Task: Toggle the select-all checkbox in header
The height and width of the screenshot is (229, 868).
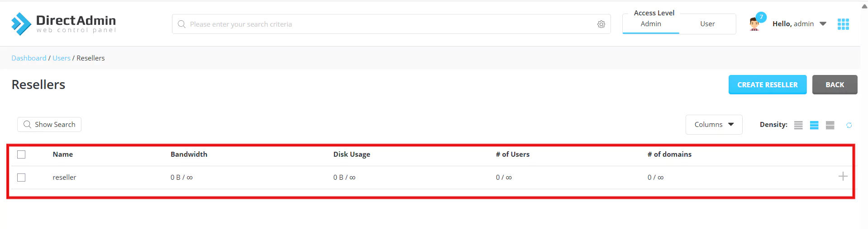Action: click(x=21, y=154)
